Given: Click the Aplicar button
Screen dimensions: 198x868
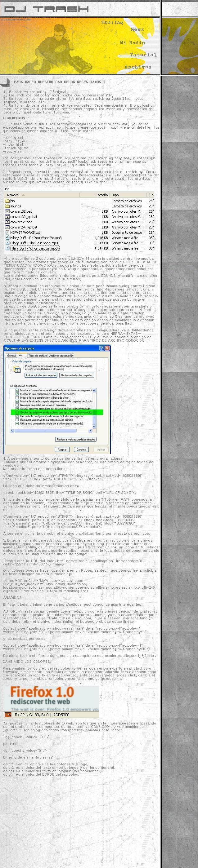Looking at the screenshot, I should tap(101, 450).
